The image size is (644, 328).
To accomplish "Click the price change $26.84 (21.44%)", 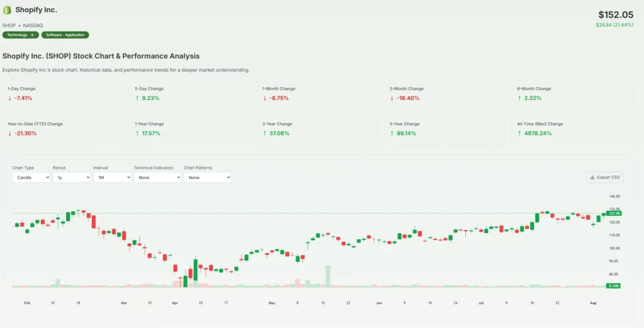I will (614, 25).
